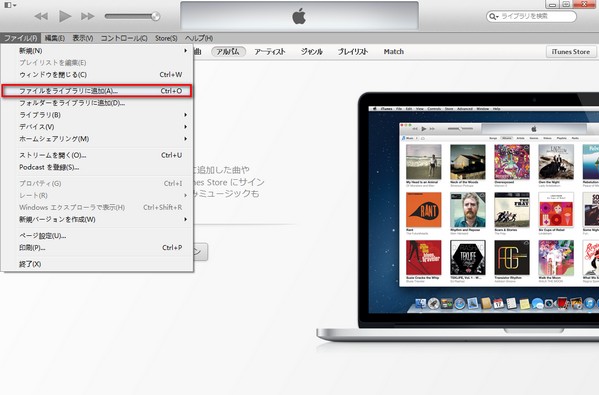The width and height of the screenshot is (599, 395).
Task: Select フォルダーをライブラリに追加(D)...
Action: tap(97, 103)
